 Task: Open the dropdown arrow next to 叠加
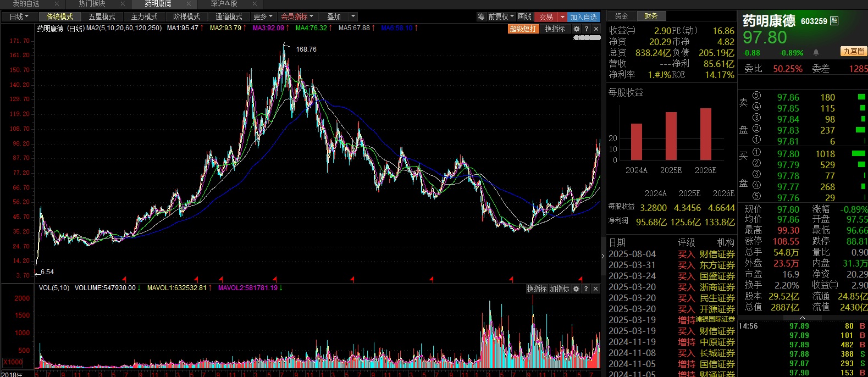[x=353, y=17]
